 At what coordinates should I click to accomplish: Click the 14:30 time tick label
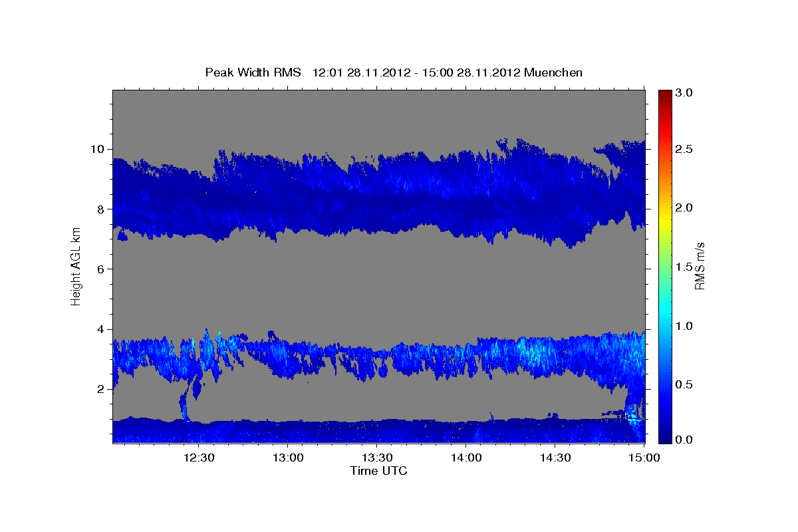555,458
